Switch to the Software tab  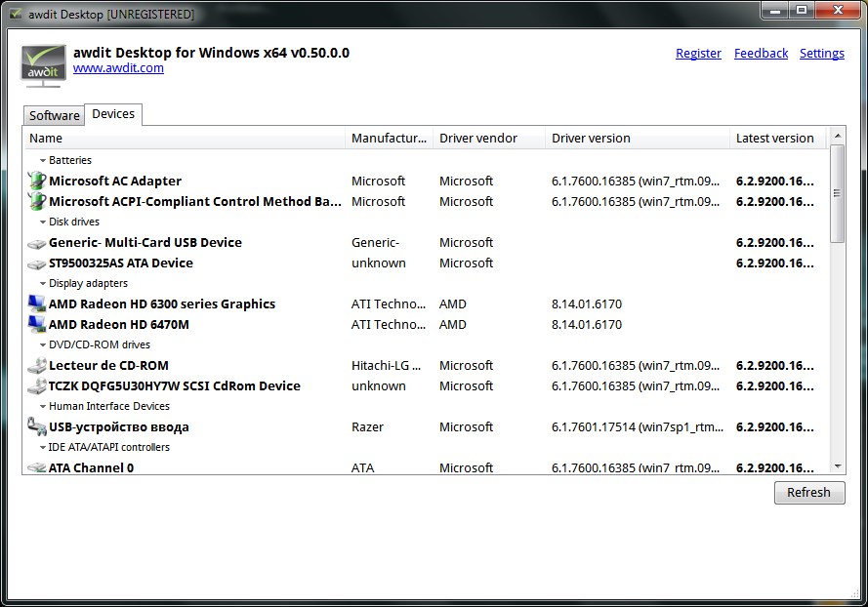click(x=54, y=115)
